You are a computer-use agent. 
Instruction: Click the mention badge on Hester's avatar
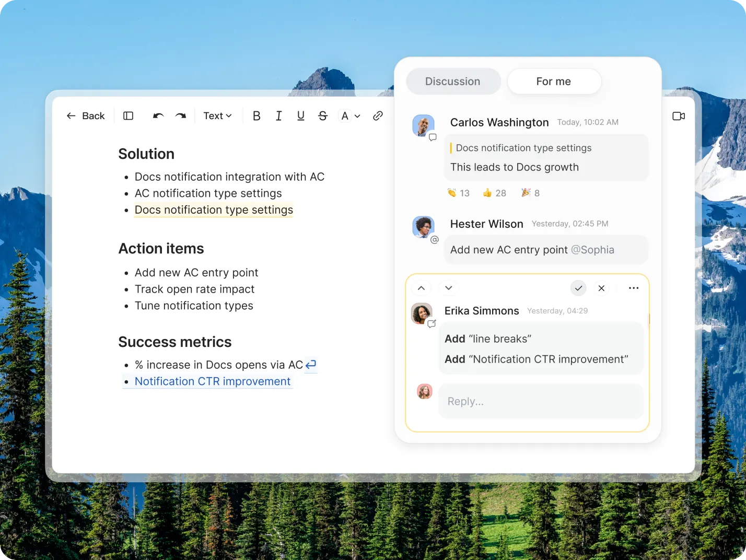tap(434, 240)
